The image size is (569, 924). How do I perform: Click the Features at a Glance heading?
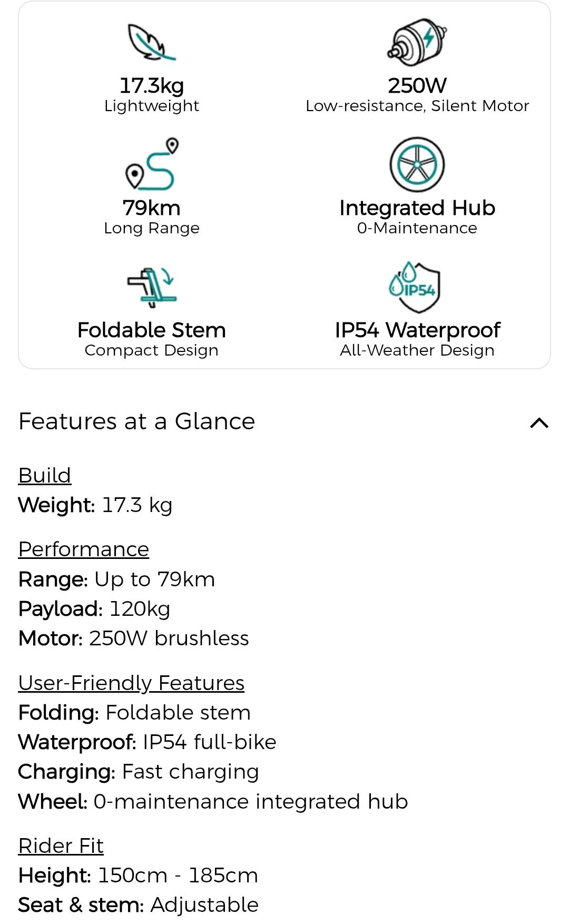tap(137, 421)
